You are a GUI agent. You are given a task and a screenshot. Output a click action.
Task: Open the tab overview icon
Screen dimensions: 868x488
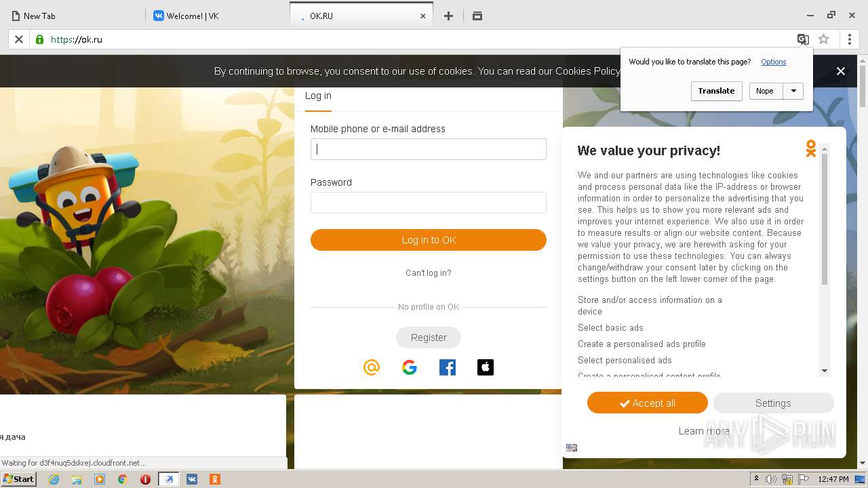pos(477,16)
